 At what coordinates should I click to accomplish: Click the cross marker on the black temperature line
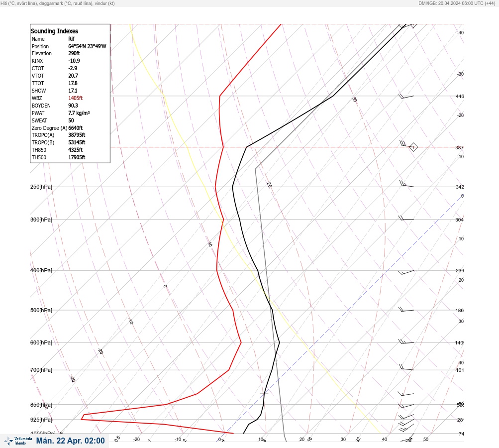click(264, 394)
